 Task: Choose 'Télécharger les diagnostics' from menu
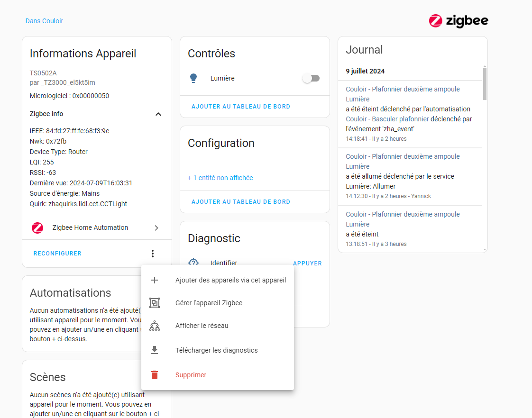click(218, 350)
